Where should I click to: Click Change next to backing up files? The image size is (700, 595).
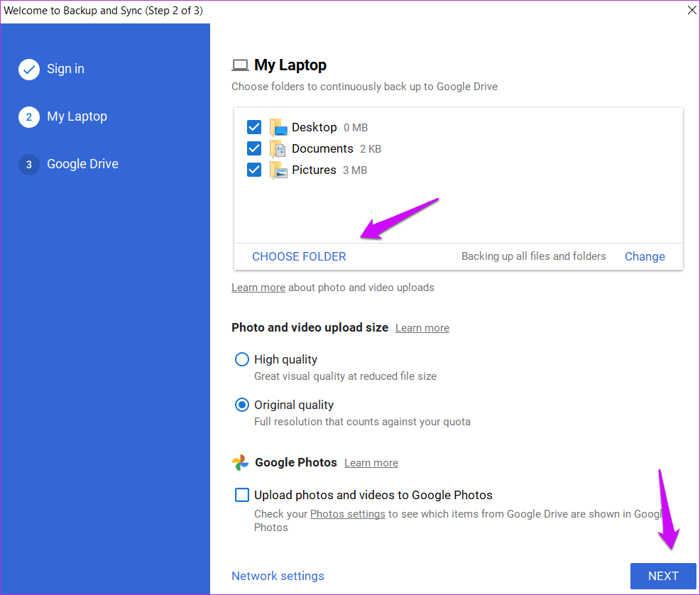[645, 256]
